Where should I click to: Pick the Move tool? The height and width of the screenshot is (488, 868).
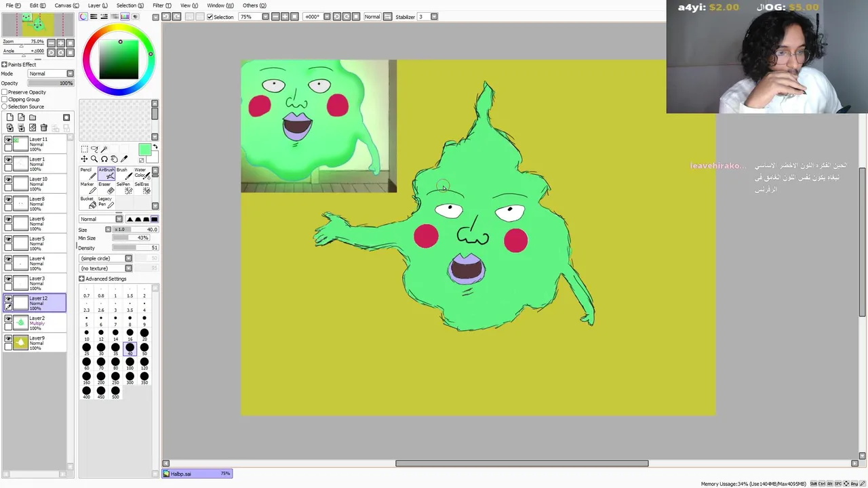[x=84, y=159]
